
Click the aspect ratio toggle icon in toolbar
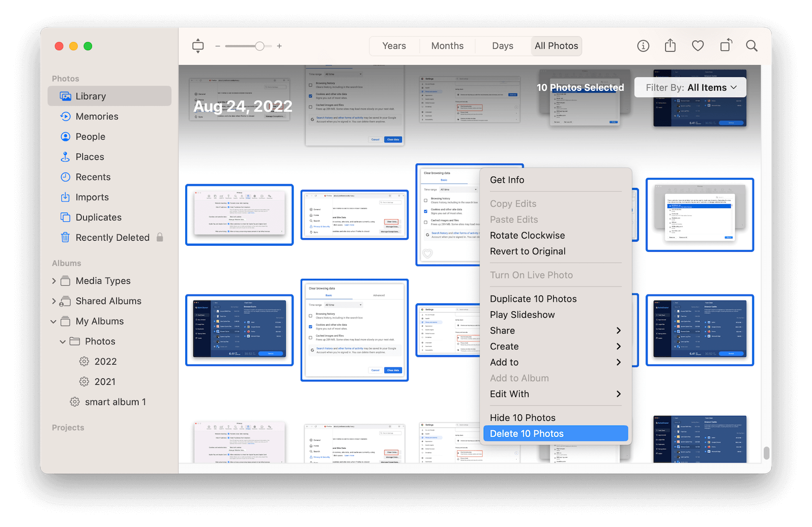coord(198,46)
